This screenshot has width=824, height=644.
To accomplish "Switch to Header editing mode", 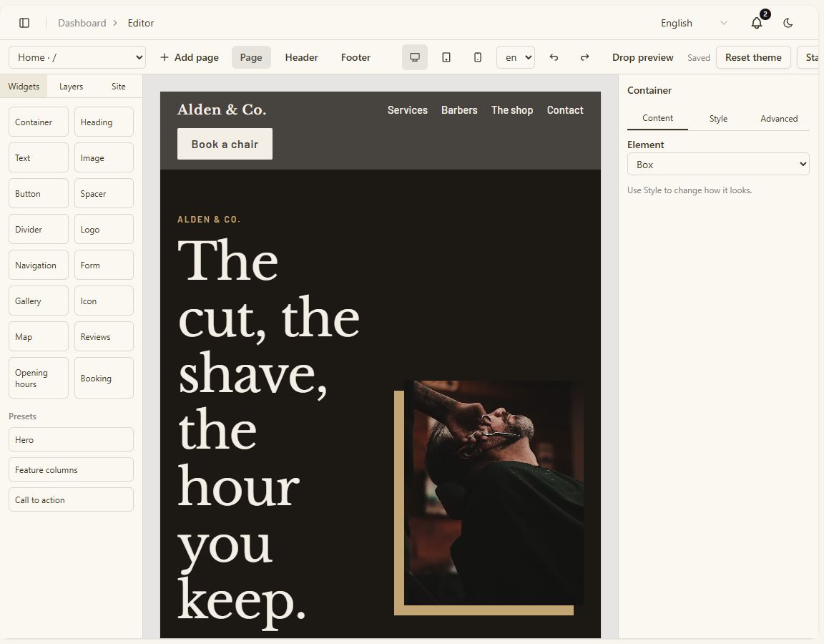I will 302,57.
